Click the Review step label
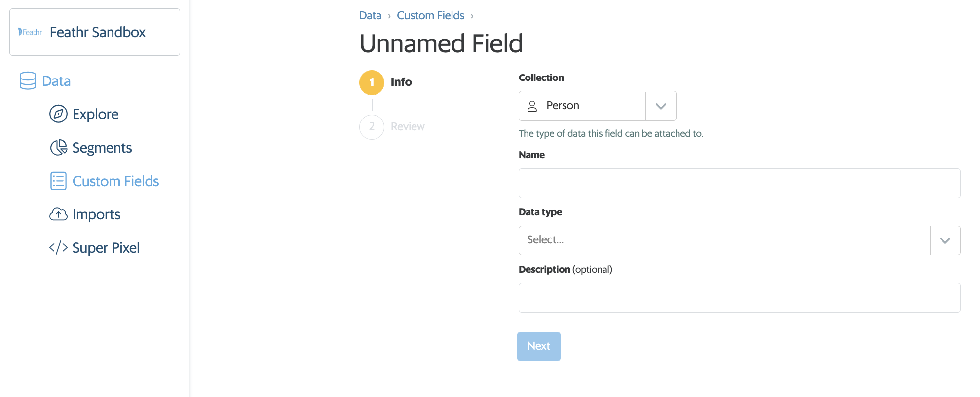The image size is (980, 397). [408, 127]
